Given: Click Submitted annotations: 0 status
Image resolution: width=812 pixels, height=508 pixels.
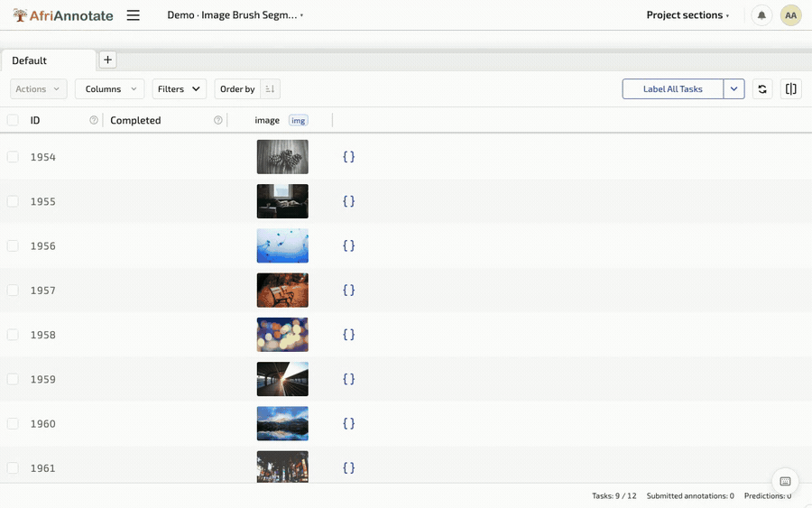Looking at the screenshot, I should point(690,495).
